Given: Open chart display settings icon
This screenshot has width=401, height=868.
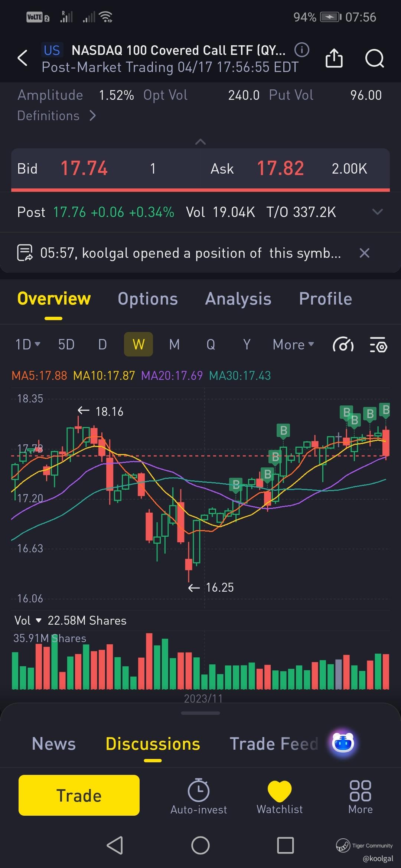Looking at the screenshot, I should tap(378, 345).
